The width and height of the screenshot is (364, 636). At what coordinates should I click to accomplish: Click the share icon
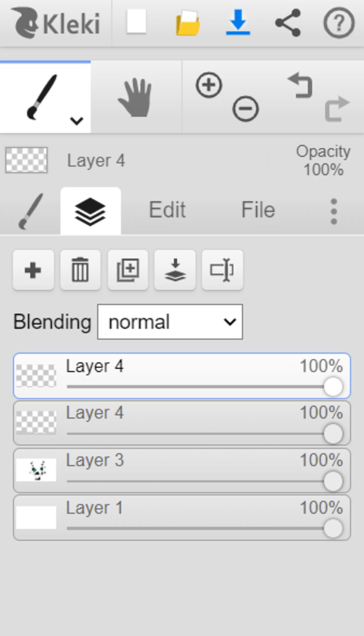pos(288,23)
